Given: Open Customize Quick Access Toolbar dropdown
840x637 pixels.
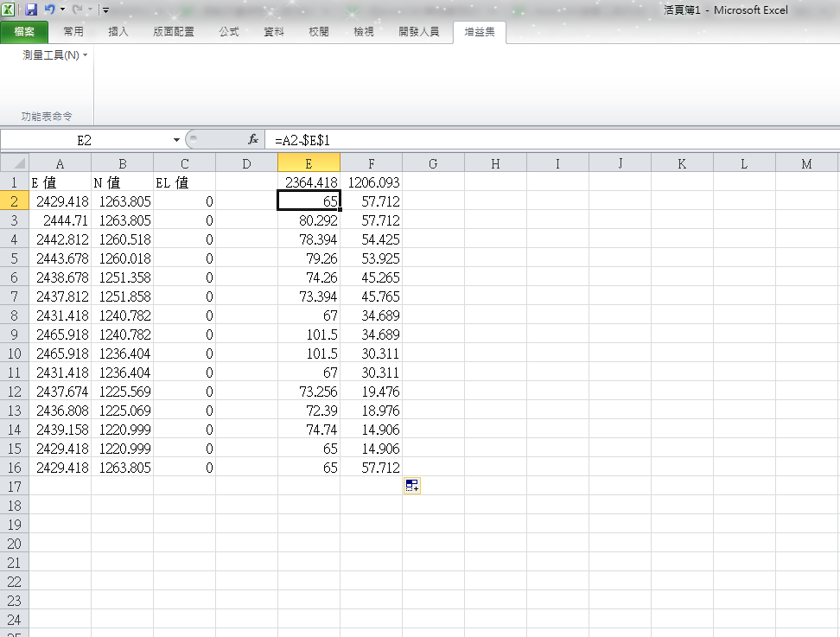Looking at the screenshot, I should pos(105,10).
